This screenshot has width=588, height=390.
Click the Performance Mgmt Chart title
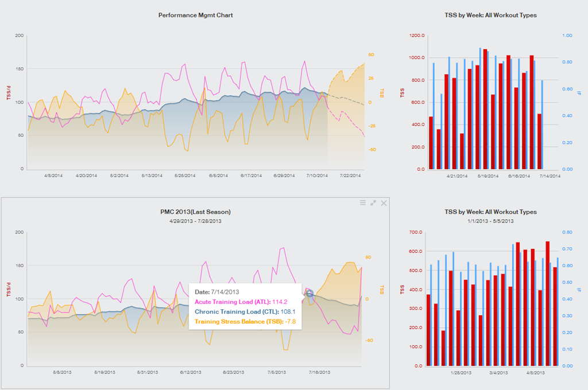(x=195, y=15)
